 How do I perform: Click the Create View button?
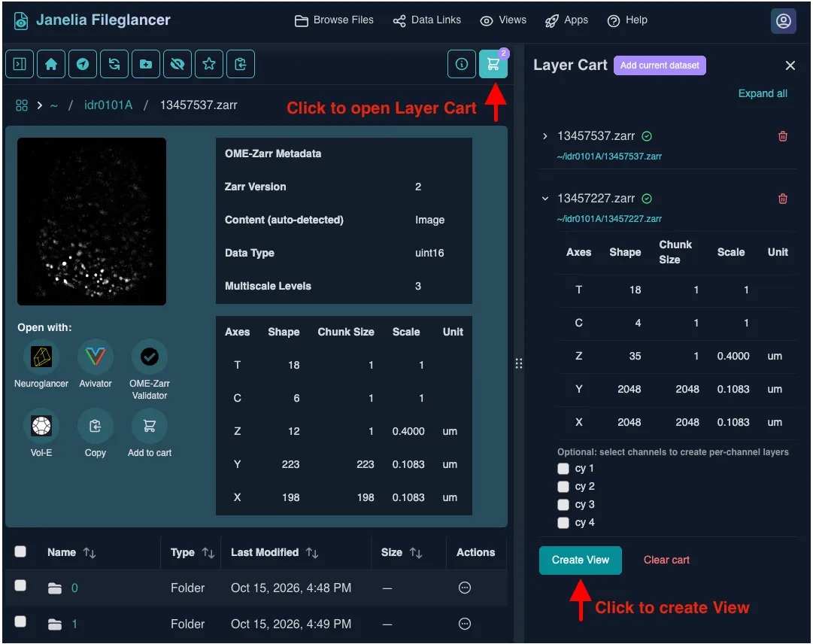(x=580, y=560)
